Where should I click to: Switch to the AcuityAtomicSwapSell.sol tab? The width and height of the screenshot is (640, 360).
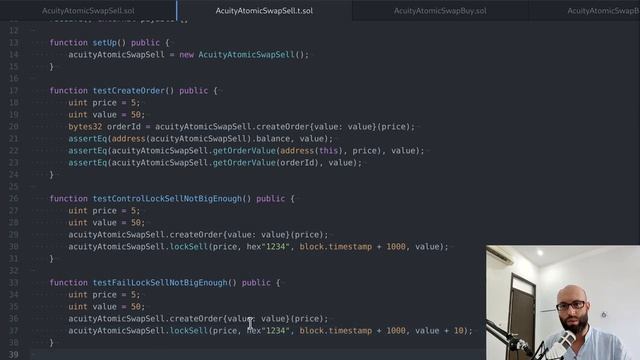88,11
